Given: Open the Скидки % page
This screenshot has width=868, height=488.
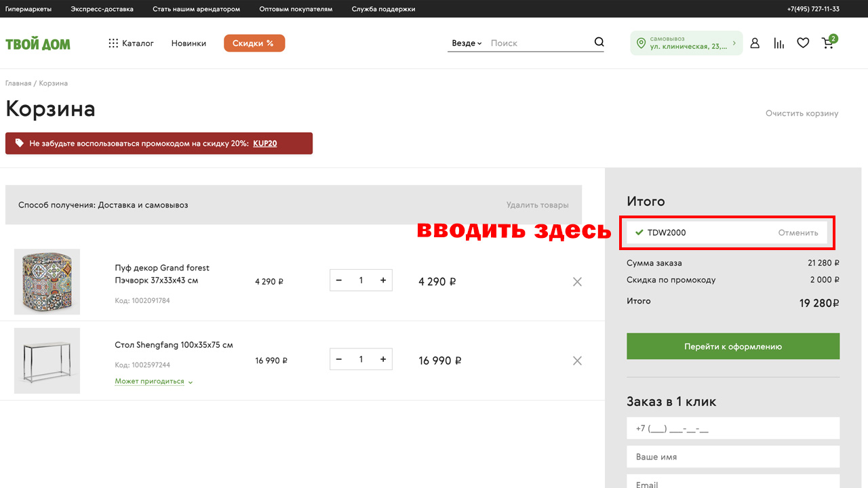Looking at the screenshot, I should coord(254,43).
